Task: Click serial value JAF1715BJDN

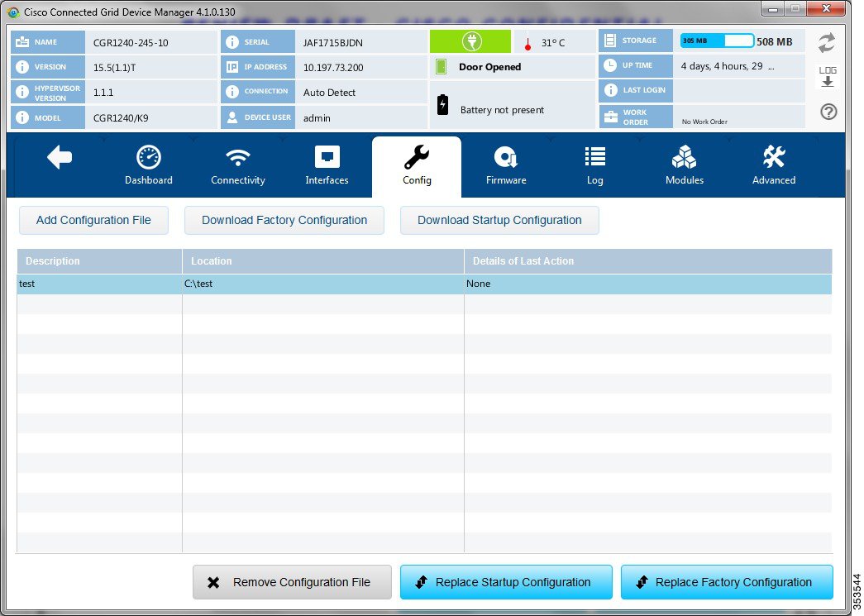Action: pyautogui.click(x=333, y=42)
